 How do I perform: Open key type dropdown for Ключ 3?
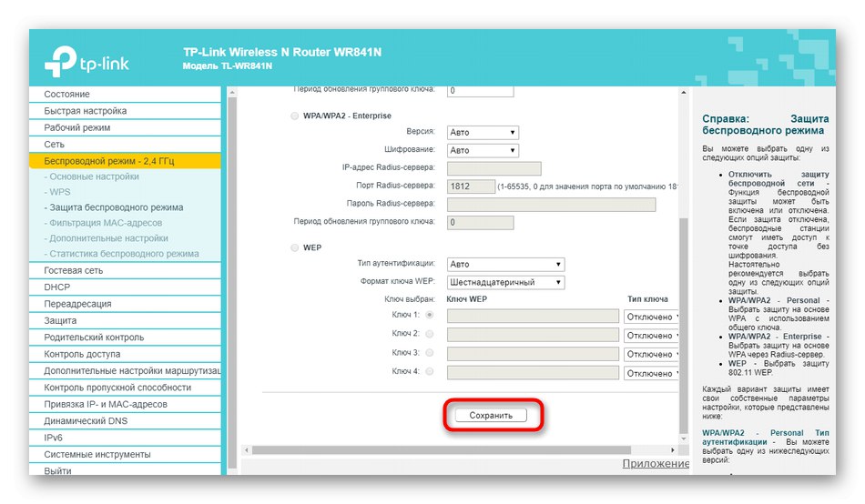[651, 354]
